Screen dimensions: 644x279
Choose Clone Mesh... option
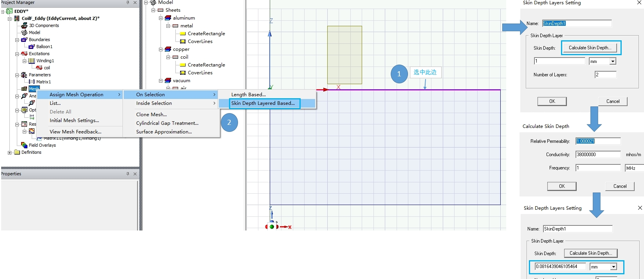coord(152,115)
